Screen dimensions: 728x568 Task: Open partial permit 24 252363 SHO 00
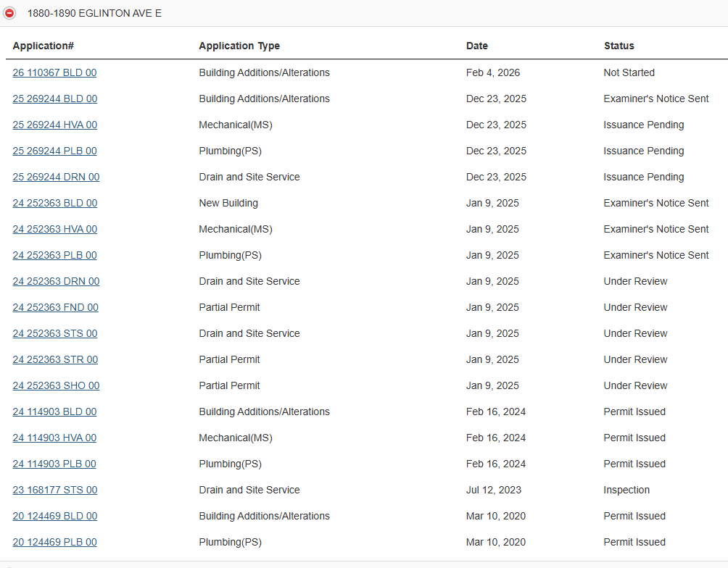tap(56, 385)
